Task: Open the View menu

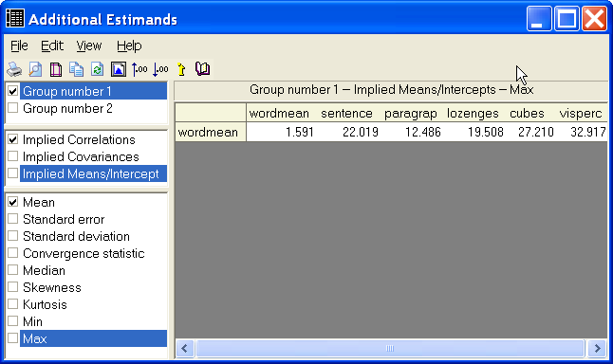Action: pos(89,45)
